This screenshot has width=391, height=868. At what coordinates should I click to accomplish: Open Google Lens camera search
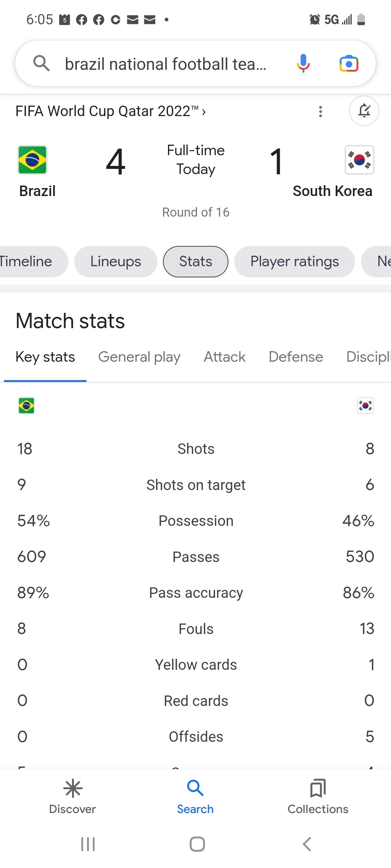[349, 64]
